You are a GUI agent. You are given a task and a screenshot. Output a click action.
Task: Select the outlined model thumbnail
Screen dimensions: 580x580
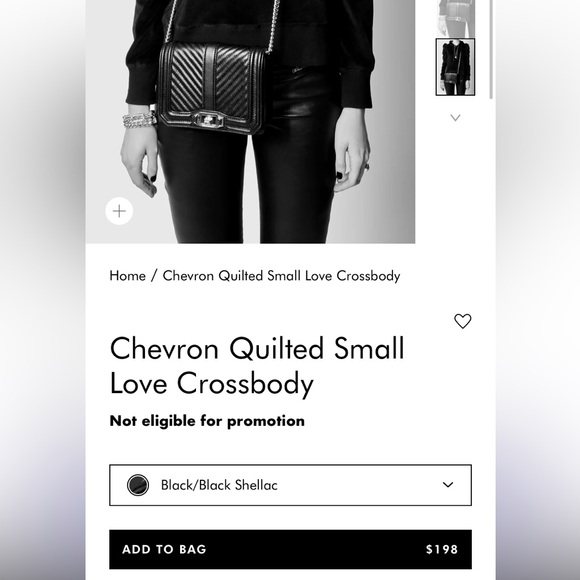pyautogui.click(x=455, y=67)
